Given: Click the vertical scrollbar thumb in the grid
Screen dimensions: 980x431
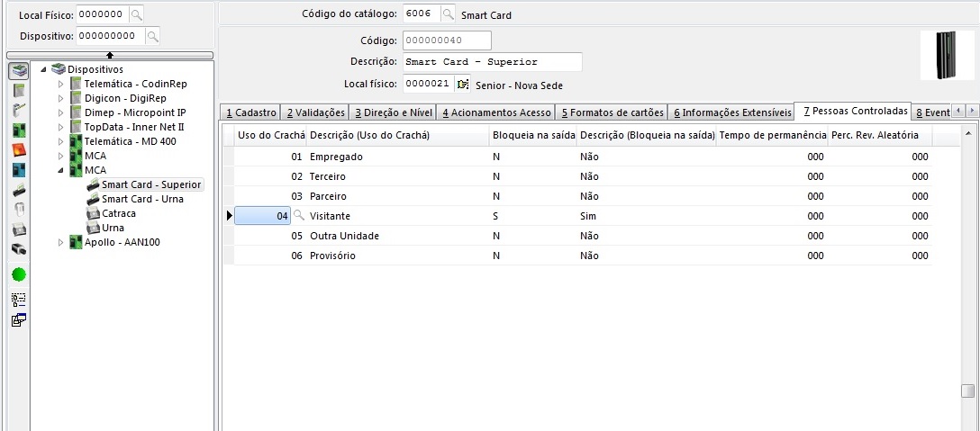Looking at the screenshot, I should pos(967,391).
